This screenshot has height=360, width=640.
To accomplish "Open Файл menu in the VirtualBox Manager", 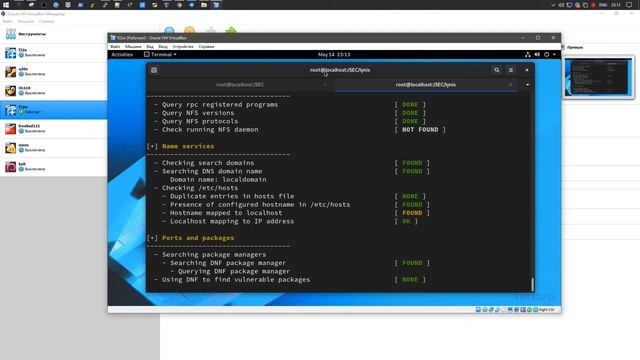I will point(7,21).
